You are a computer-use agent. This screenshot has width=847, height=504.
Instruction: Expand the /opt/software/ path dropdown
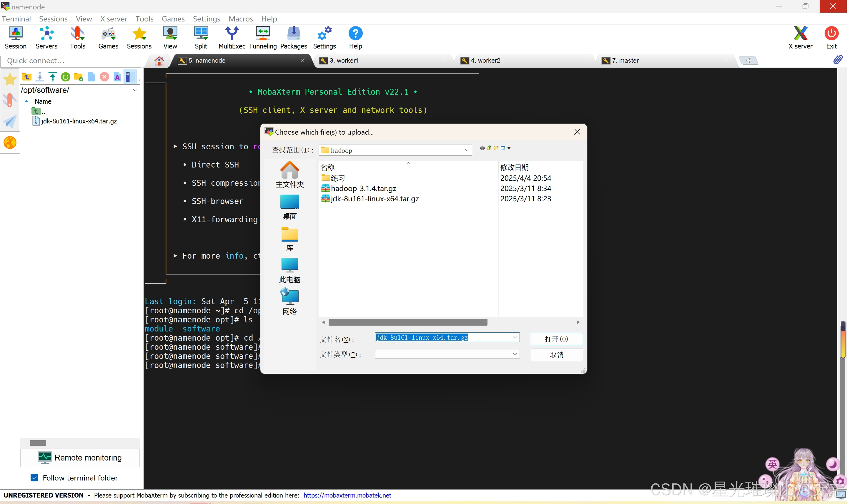pos(135,90)
